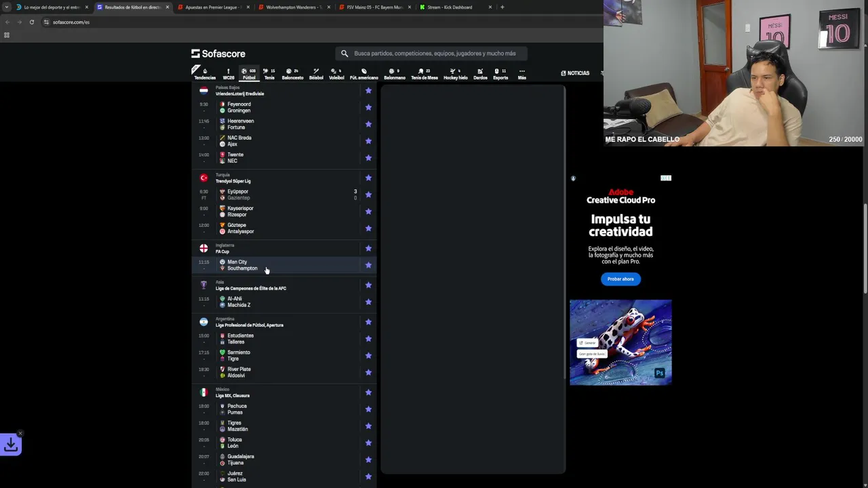Favorite the Liga Profesional Apertura league star
The image size is (868, 488).
[368, 322]
